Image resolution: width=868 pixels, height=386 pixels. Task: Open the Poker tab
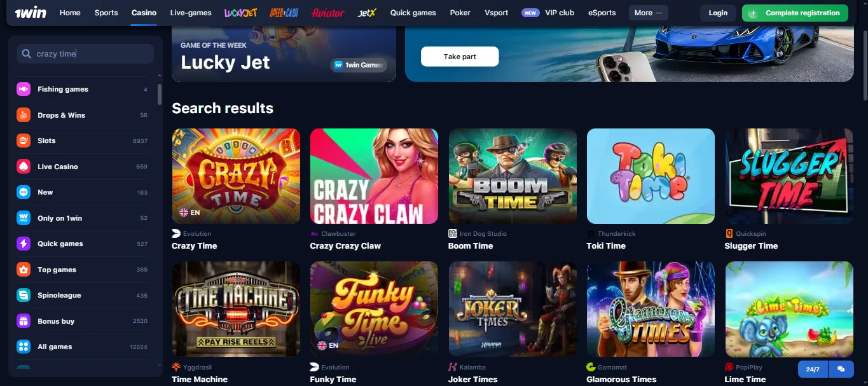pyautogui.click(x=460, y=13)
